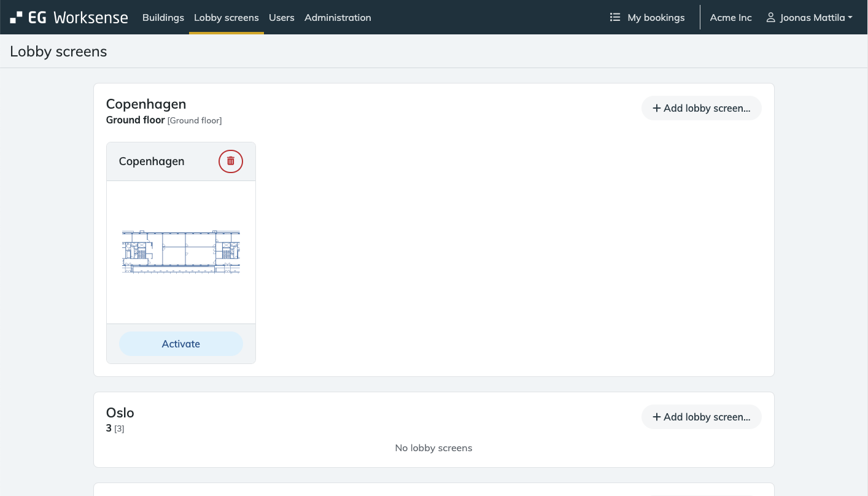The width and height of the screenshot is (868, 496).
Task: Click the plus icon in Copenhagen's Add lobby screen
Action: tap(656, 108)
